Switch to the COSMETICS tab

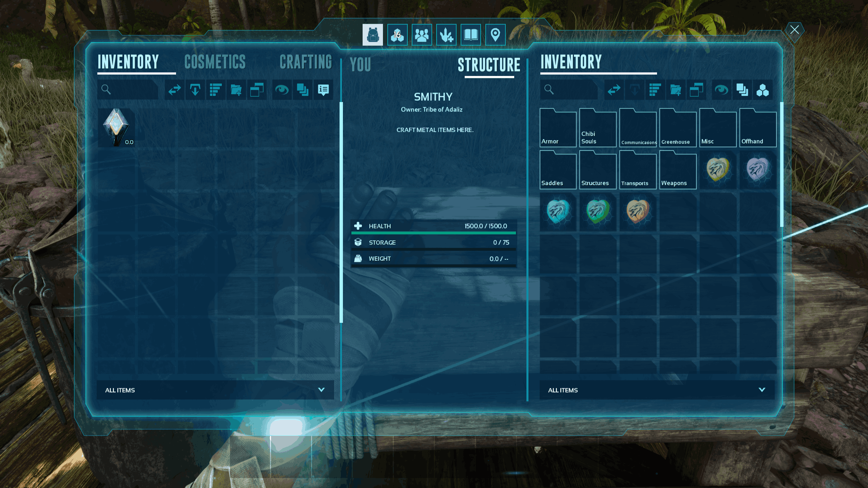[215, 61]
